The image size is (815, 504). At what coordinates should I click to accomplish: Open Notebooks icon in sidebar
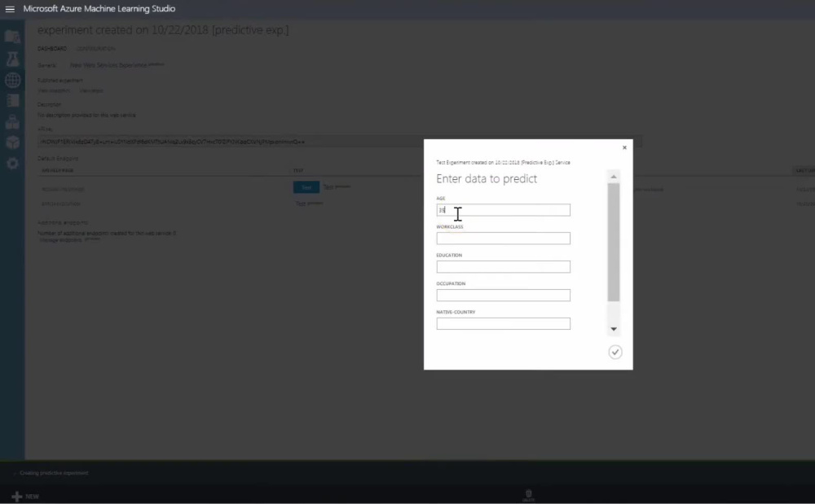click(x=12, y=101)
